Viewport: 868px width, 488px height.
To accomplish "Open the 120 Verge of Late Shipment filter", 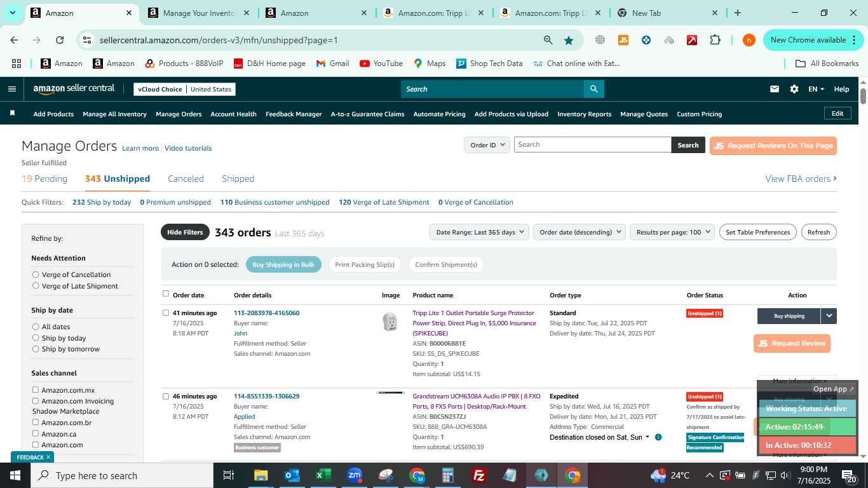I will (x=384, y=202).
